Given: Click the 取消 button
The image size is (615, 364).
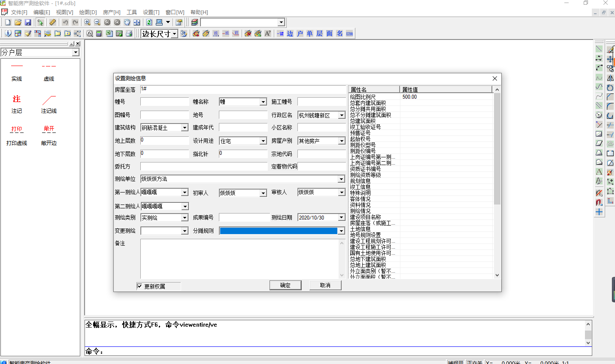Looking at the screenshot, I should (x=325, y=286).
